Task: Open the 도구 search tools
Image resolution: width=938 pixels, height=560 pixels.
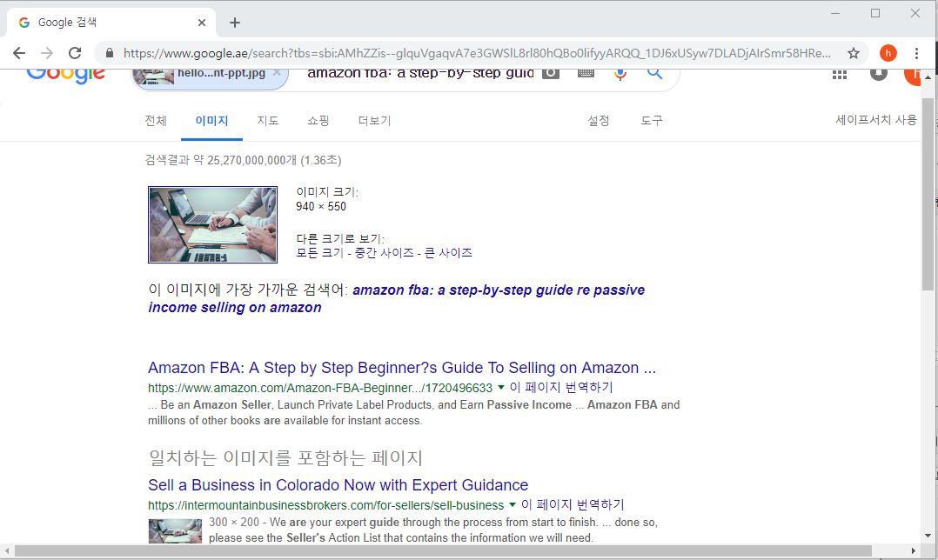Action: 652,121
